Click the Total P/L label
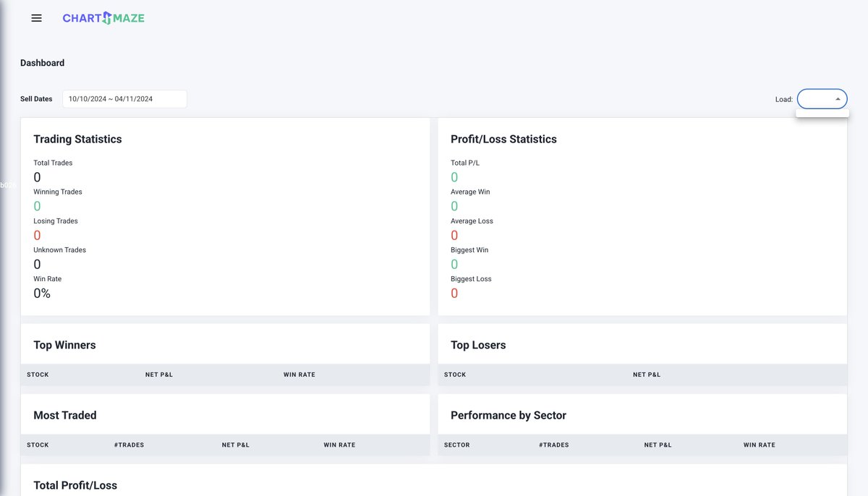Image resolution: width=868 pixels, height=496 pixels. [465, 163]
